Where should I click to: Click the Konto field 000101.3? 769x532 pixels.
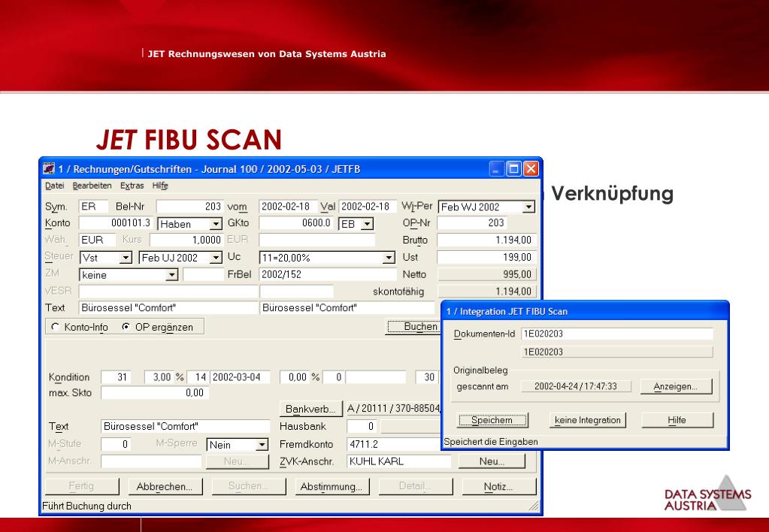117,223
